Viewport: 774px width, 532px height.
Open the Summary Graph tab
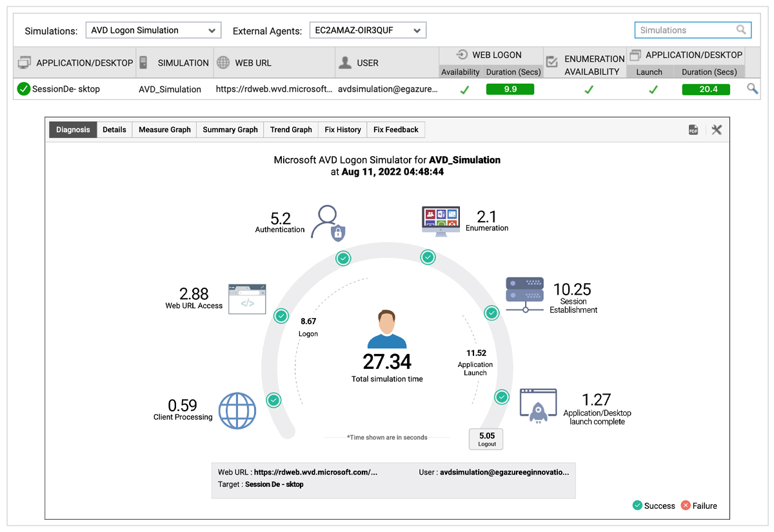click(x=230, y=130)
